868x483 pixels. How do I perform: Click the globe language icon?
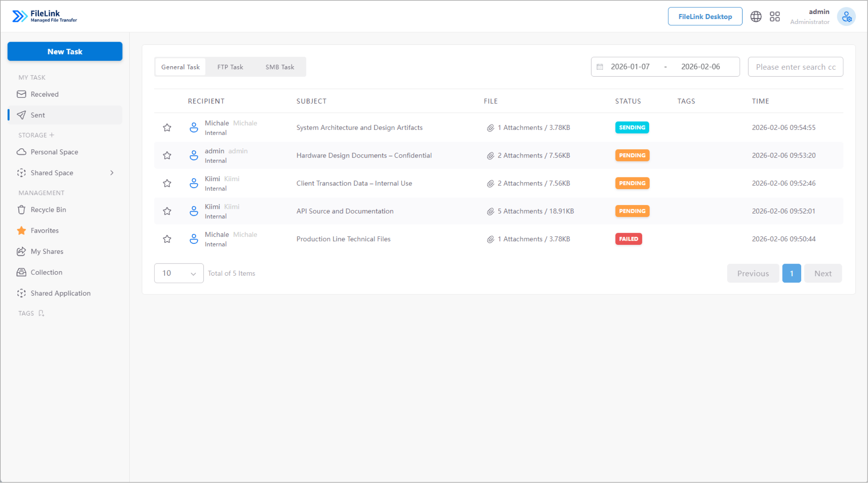coord(755,17)
